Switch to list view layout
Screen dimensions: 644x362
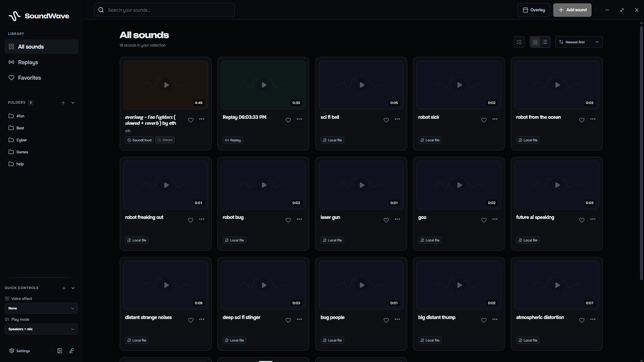[545, 42]
